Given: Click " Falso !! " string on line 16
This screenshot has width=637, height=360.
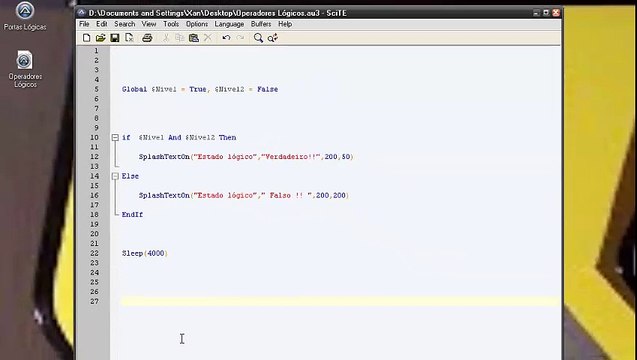Looking at the screenshot, I should [287, 195].
